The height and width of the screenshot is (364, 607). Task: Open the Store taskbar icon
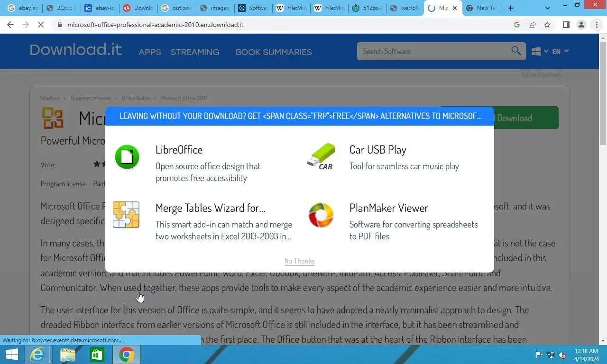point(97,355)
